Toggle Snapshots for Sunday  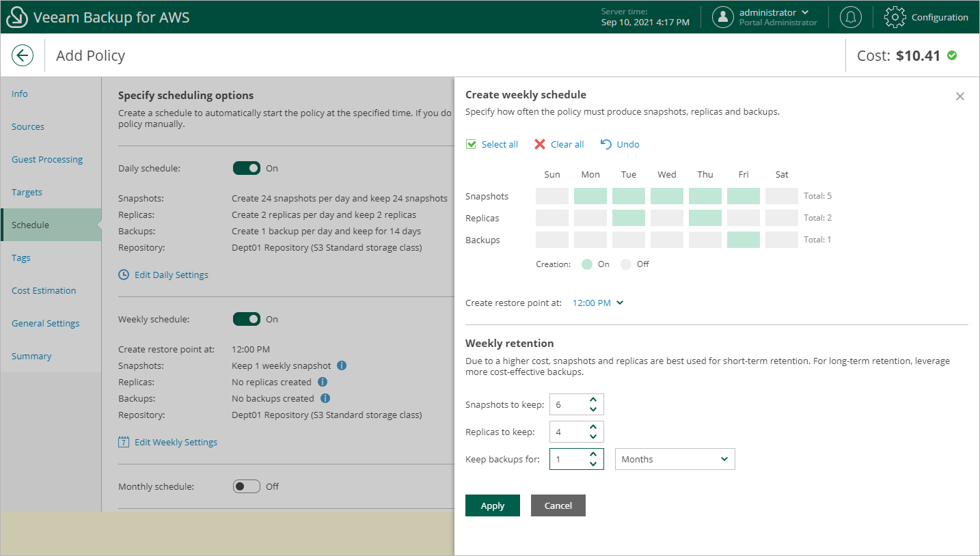[552, 196]
